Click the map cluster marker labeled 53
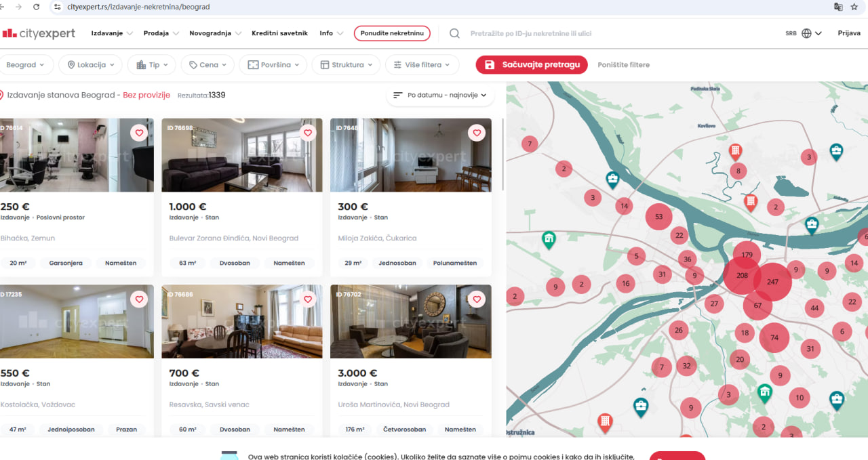The image size is (868, 460). 658,217
